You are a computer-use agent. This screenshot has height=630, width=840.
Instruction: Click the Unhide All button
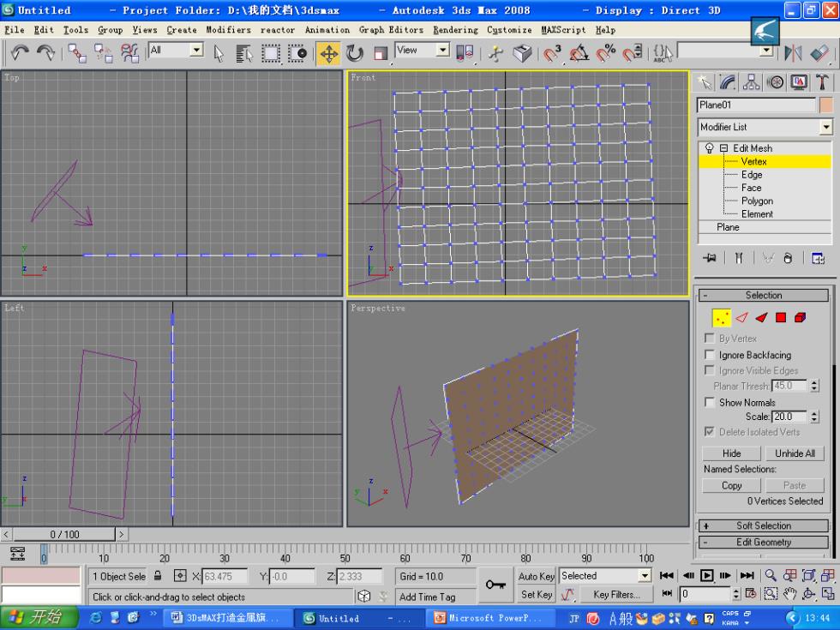pos(795,453)
